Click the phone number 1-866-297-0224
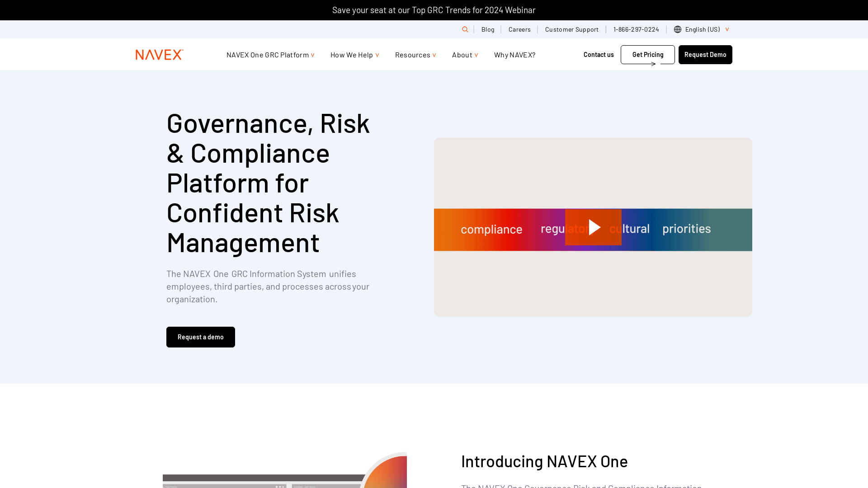 636,29
